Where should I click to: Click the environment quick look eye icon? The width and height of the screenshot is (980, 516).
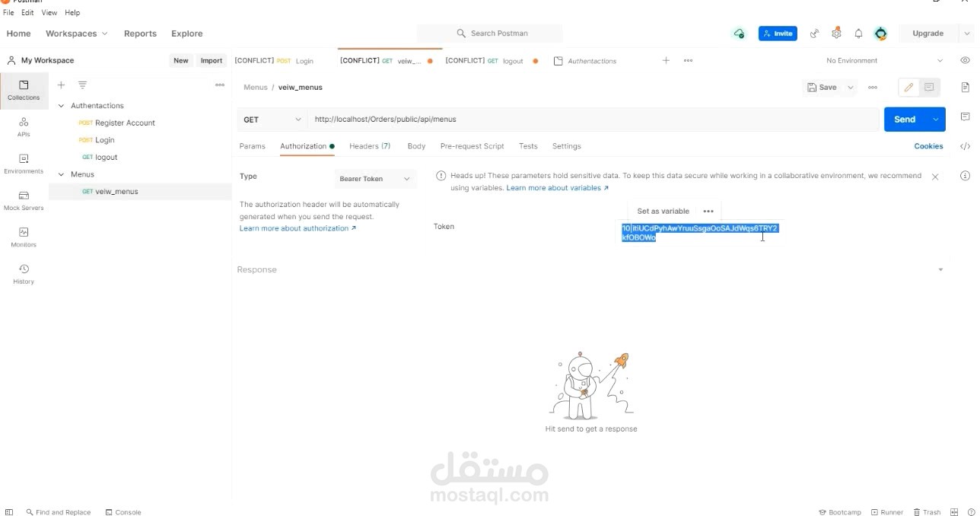pyautogui.click(x=965, y=60)
